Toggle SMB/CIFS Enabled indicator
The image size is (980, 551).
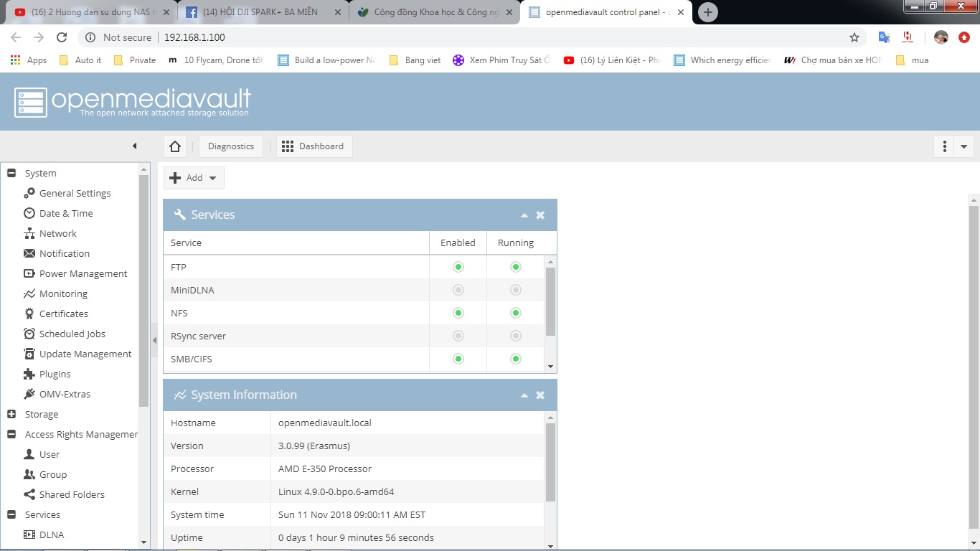(x=458, y=359)
